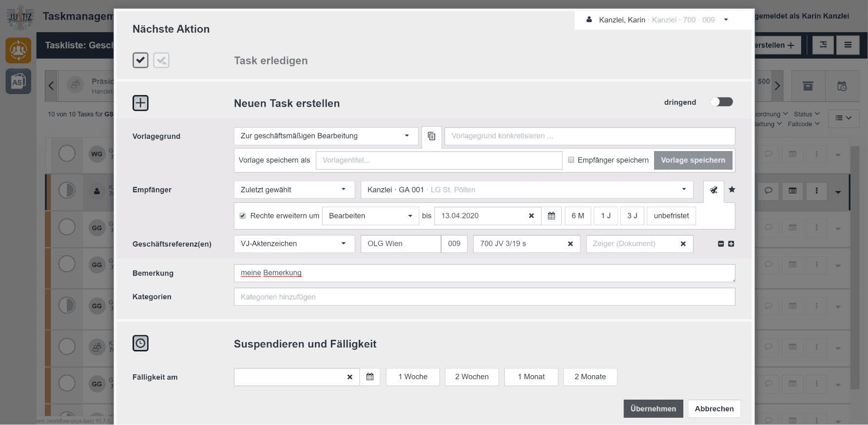Click the Task erledigen checkmark icon
This screenshot has height=425, width=868.
coord(140,60)
